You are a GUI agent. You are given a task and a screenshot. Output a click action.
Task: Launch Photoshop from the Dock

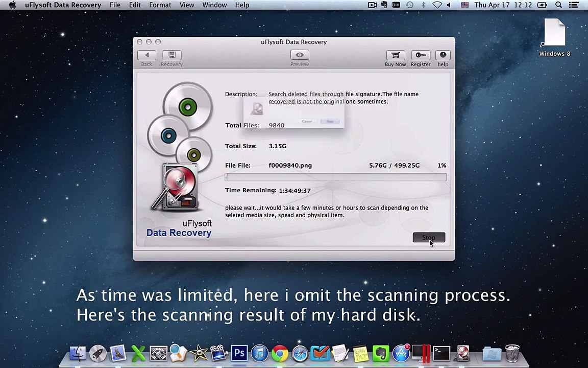[x=239, y=353]
